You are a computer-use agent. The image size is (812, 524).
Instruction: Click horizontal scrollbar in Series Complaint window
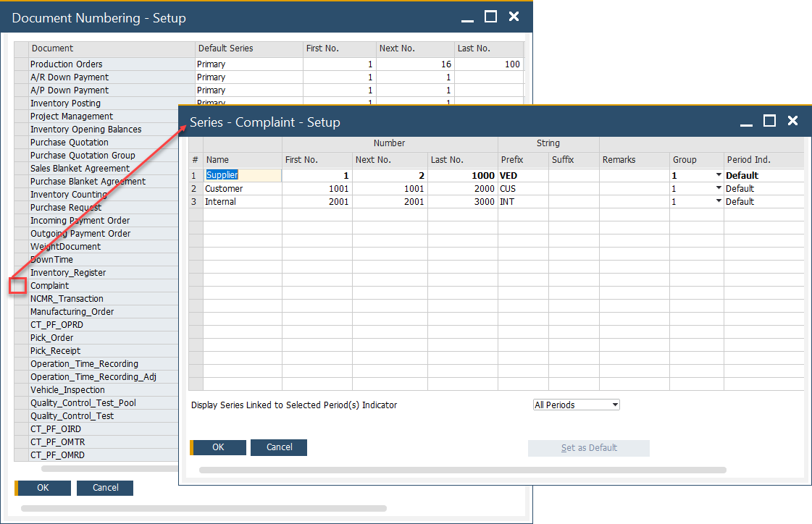point(462,470)
